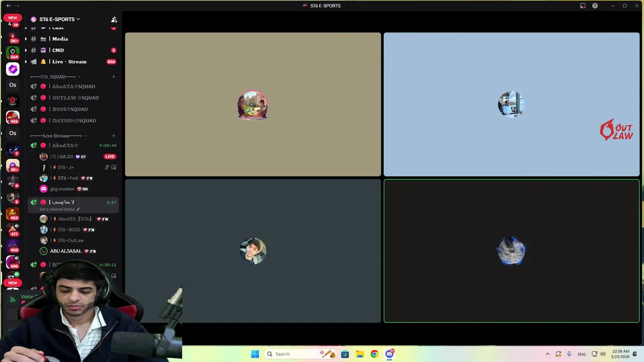Collapse the Live Stream category
644x362 pixels.
click(58, 136)
